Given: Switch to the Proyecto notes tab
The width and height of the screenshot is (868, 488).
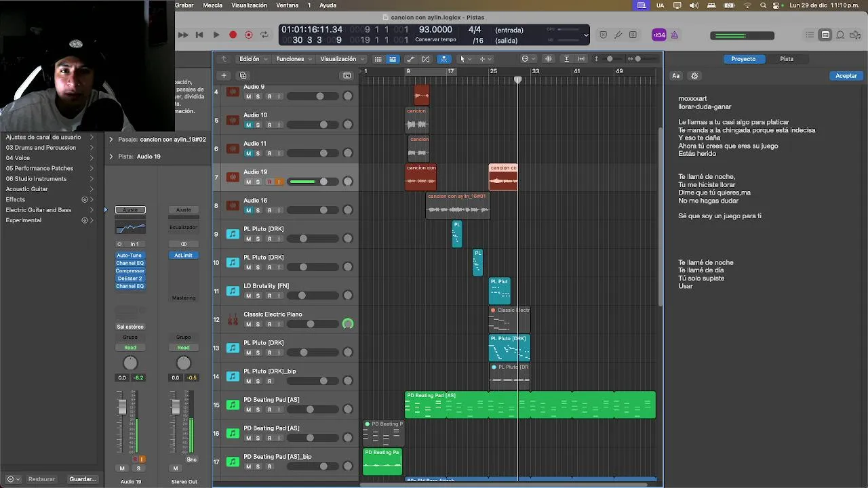Looking at the screenshot, I should pos(743,59).
